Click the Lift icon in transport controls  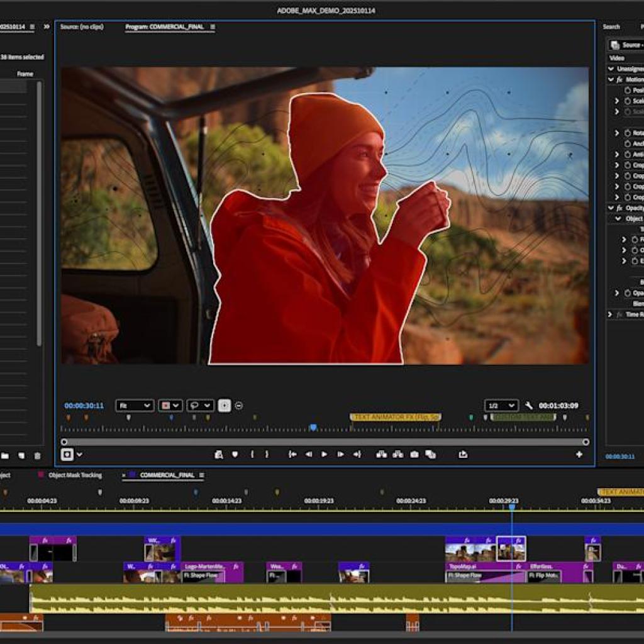tap(381, 454)
